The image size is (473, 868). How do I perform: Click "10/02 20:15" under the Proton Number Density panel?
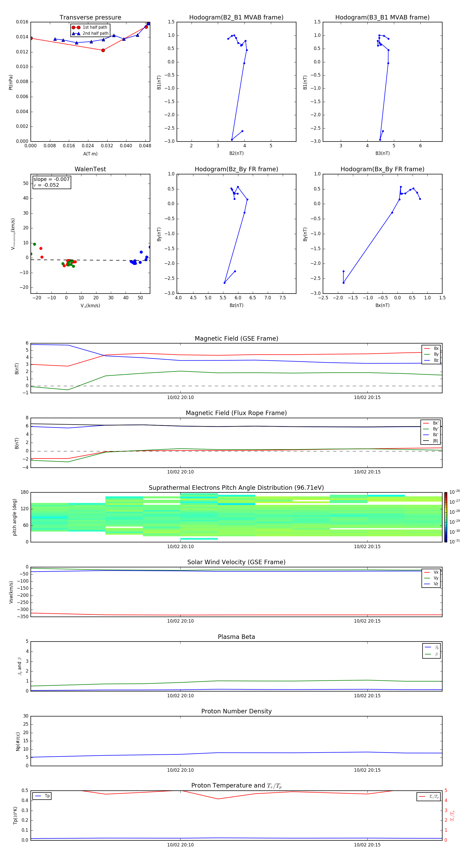tap(367, 770)
